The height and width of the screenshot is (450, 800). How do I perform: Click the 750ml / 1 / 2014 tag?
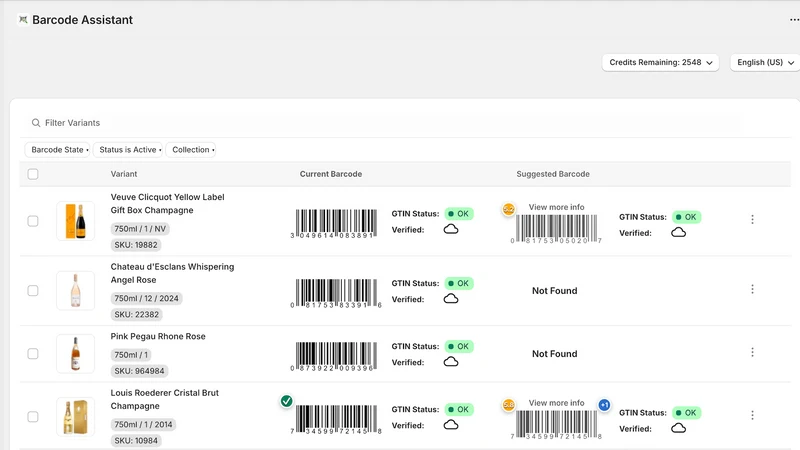point(143,424)
